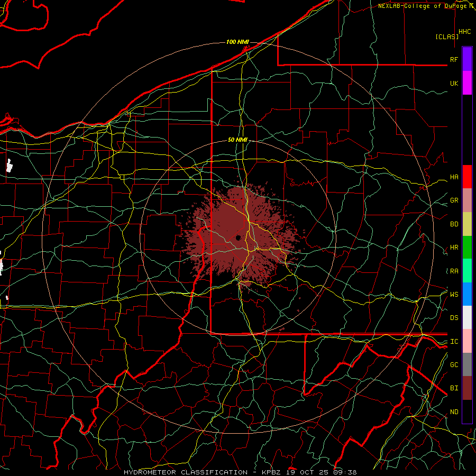
Task: Select the yellow BD legend swatch
Action: tap(467, 224)
